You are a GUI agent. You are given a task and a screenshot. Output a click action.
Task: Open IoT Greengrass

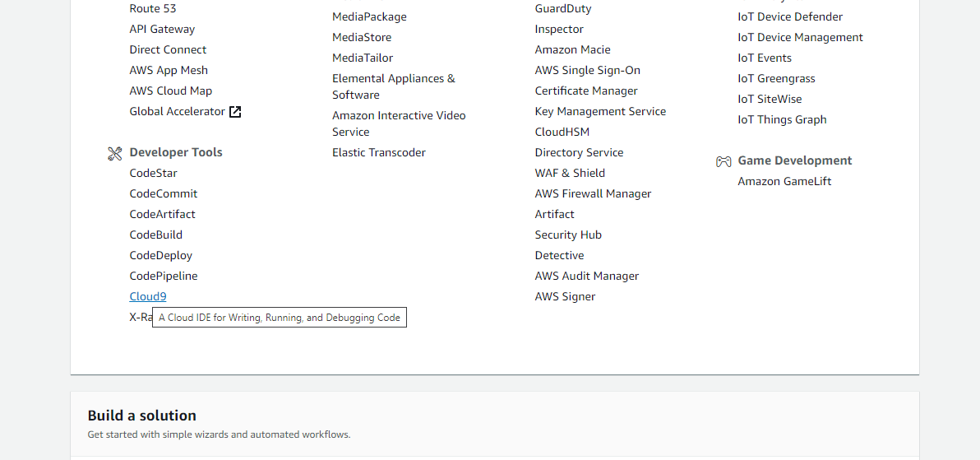click(776, 79)
